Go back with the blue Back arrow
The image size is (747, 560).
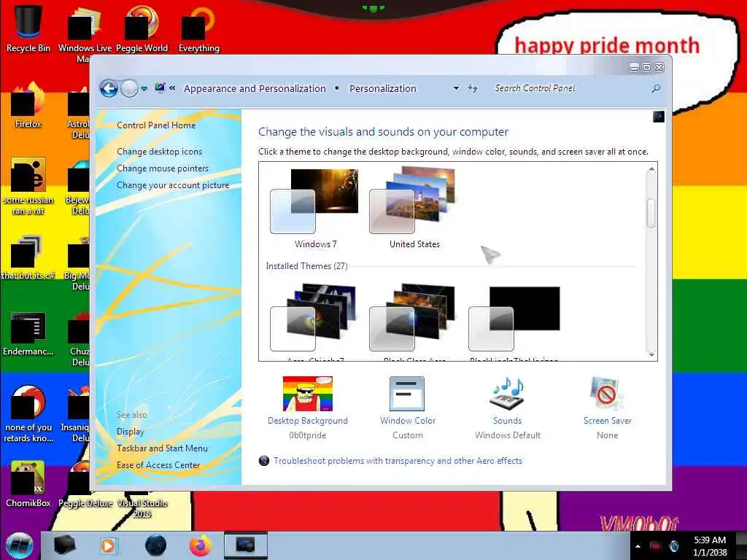click(x=109, y=88)
